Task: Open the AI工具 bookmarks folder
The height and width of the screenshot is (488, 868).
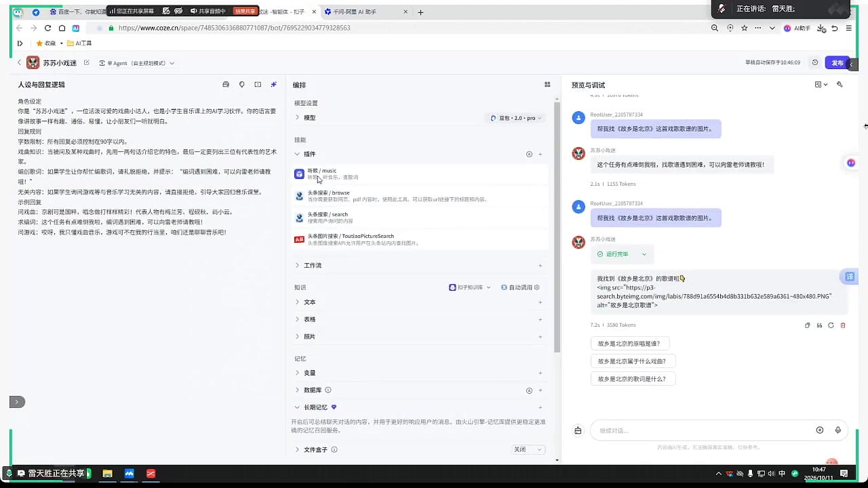Action: 80,43
